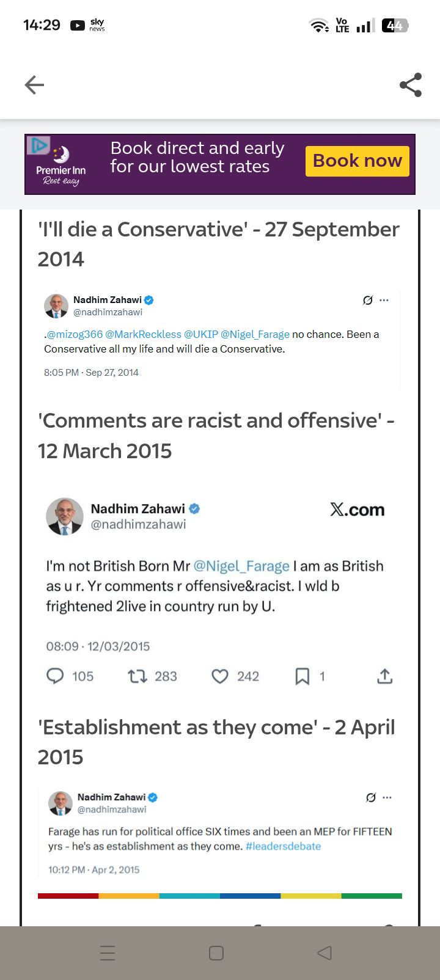This screenshot has height=980, width=440.
Task: Tap the upload share icon on the tweet
Action: tap(384, 676)
